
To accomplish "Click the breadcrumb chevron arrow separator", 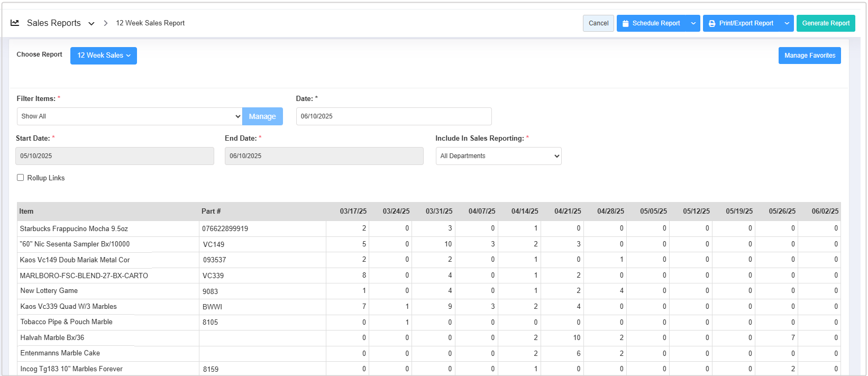I will pos(106,23).
